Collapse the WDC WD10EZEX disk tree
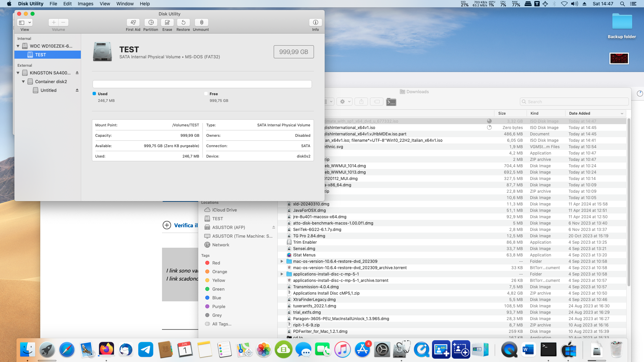 pos(18,46)
